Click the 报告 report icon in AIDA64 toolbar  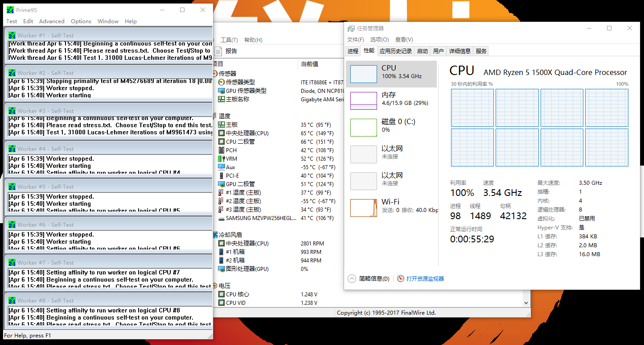click(218, 51)
